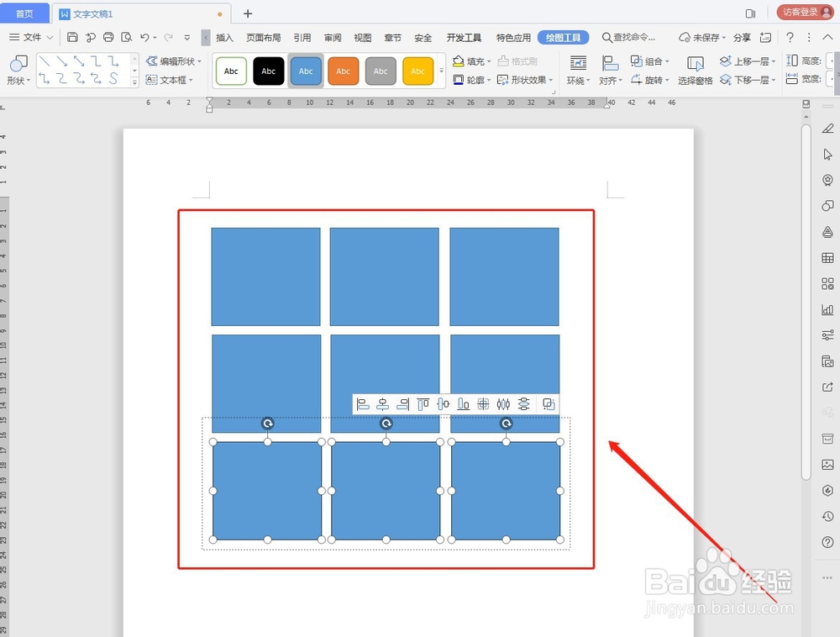
Task: Switch to the 引用 references tab
Action: coord(302,38)
